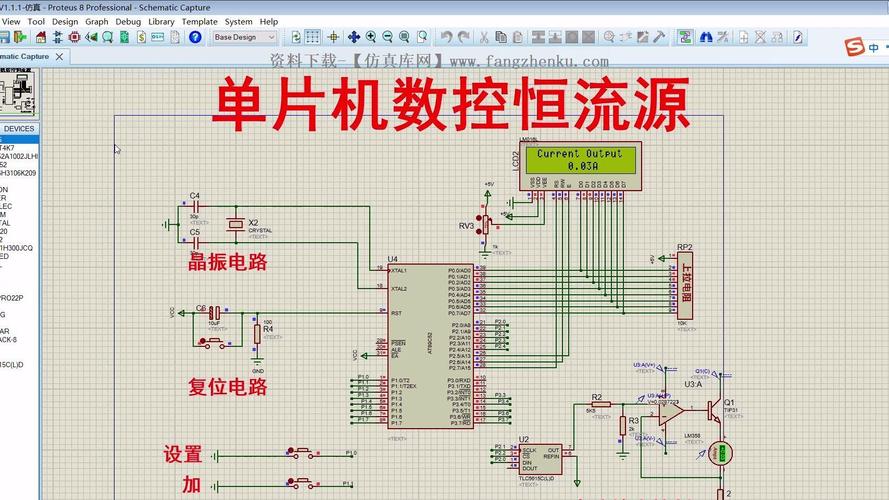The width and height of the screenshot is (889, 500).
Task: Open the Help menu
Action: point(269,22)
